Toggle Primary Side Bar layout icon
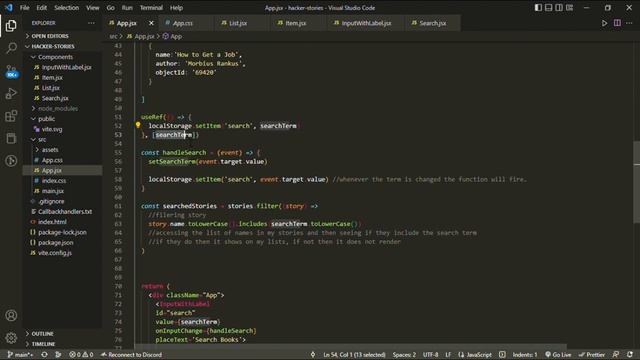 pos(538,8)
